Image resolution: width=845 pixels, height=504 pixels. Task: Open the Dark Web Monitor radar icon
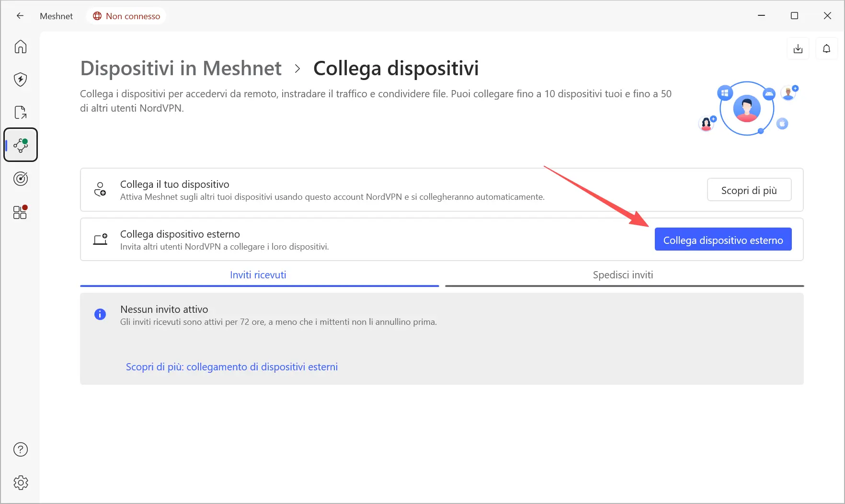21,179
